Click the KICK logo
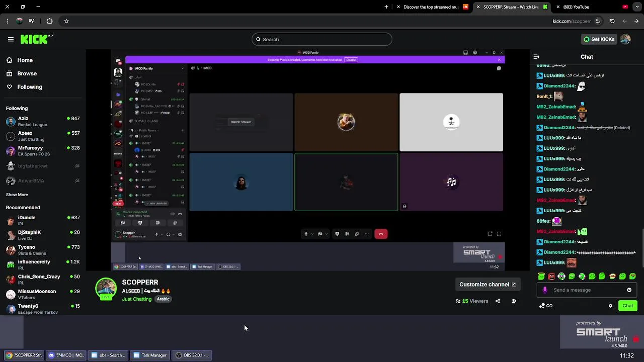Viewport: 644px width, 362px height. click(37, 39)
